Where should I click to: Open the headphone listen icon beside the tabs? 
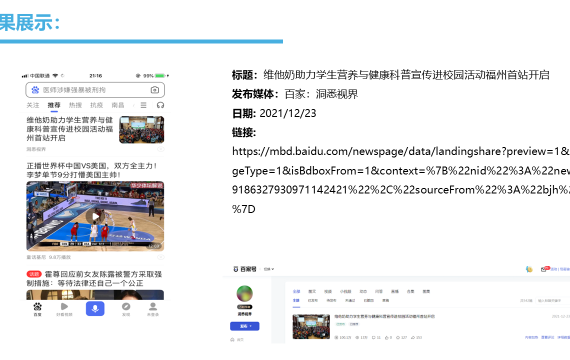pos(160,105)
